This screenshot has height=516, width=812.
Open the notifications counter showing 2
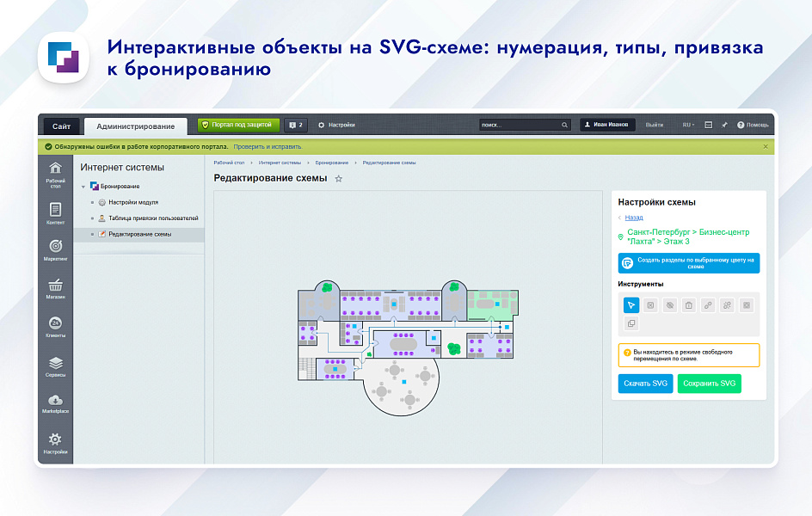point(296,125)
